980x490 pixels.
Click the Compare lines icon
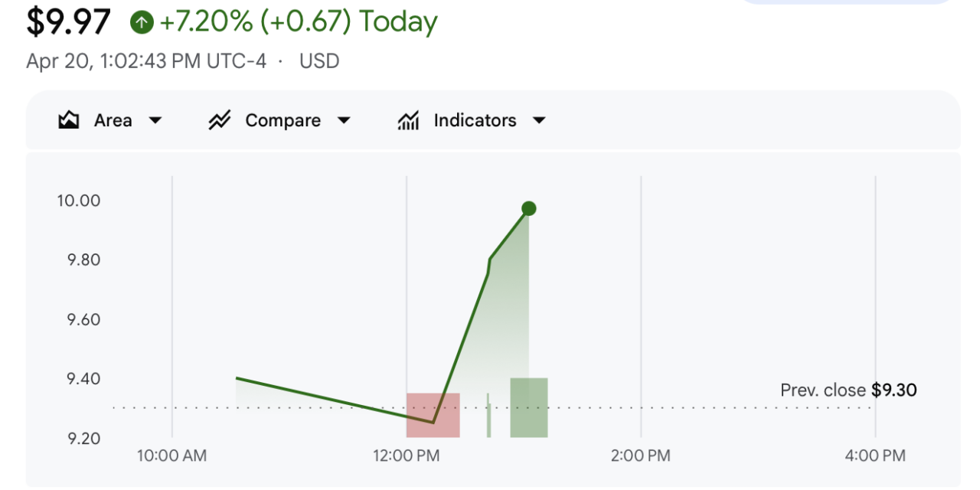[x=220, y=120]
